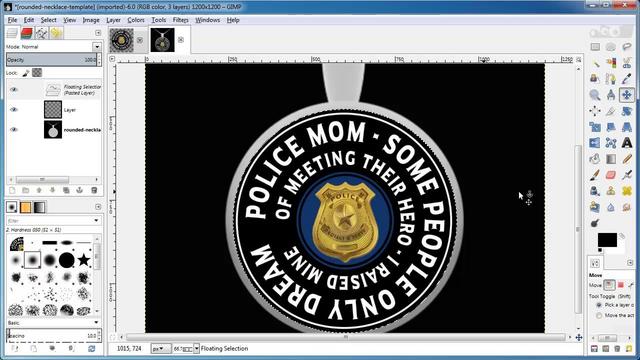This screenshot has height=360, width=640.
Task: Delete layer with trash icon in Layers panel
Action: tap(94, 190)
